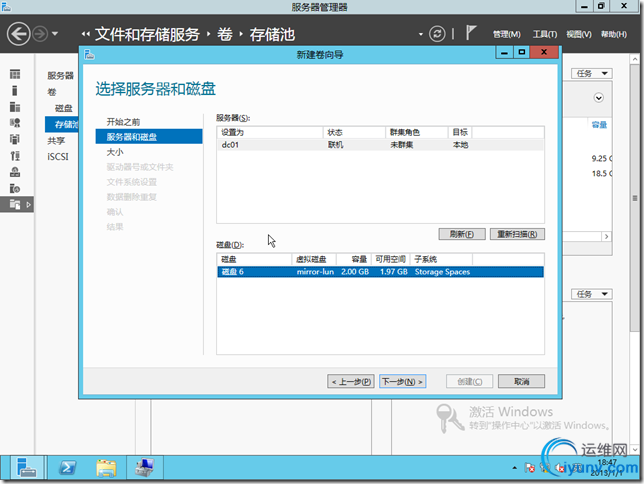This screenshot has width=644, height=484.
Task: Open the fourth taskbar application icon
Action: point(145,468)
